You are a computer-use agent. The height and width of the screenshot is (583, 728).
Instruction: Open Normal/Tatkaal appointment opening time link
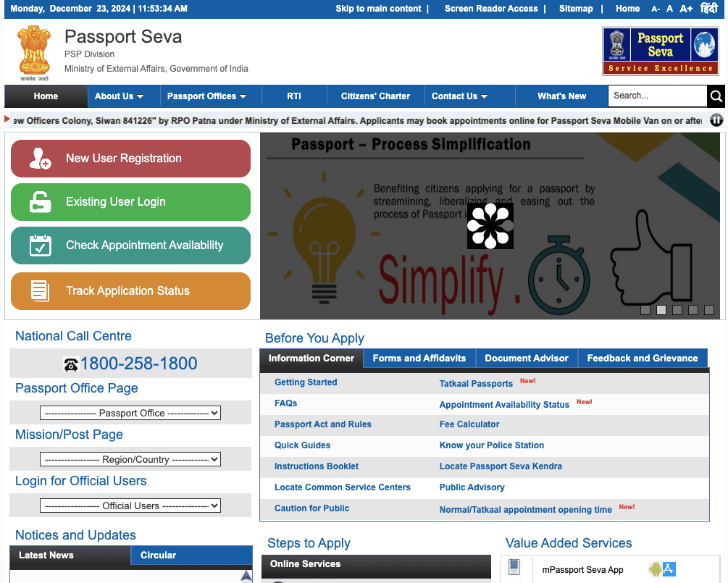point(526,510)
